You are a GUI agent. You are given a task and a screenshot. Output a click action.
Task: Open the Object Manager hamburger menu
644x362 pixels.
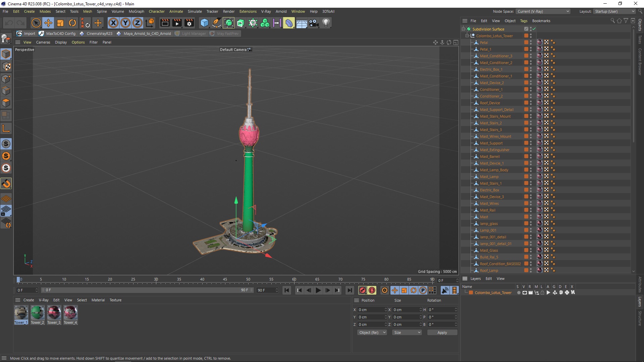(465, 21)
